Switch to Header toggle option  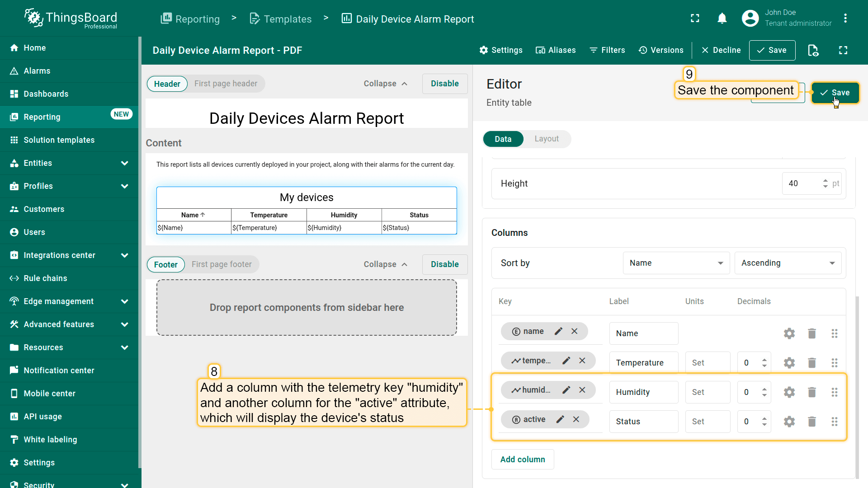coord(167,84)
